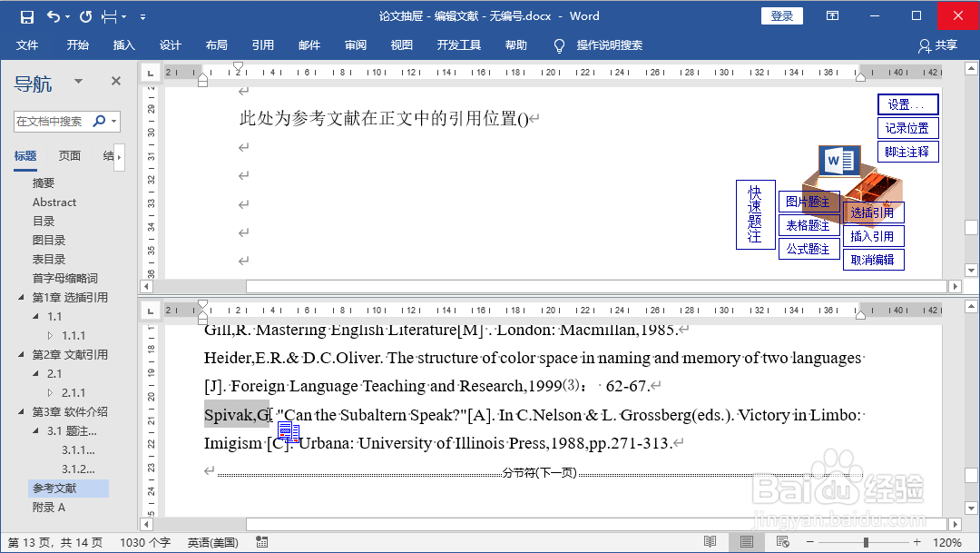Collapse the 3.1 题注 heading node
The width and height of the screenshot is (980, 553).
35,431
